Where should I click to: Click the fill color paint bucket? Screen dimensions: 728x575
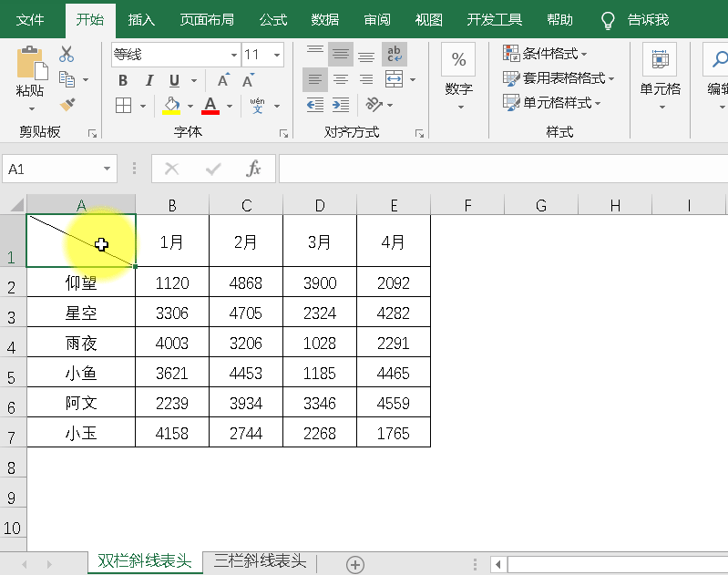171,106
